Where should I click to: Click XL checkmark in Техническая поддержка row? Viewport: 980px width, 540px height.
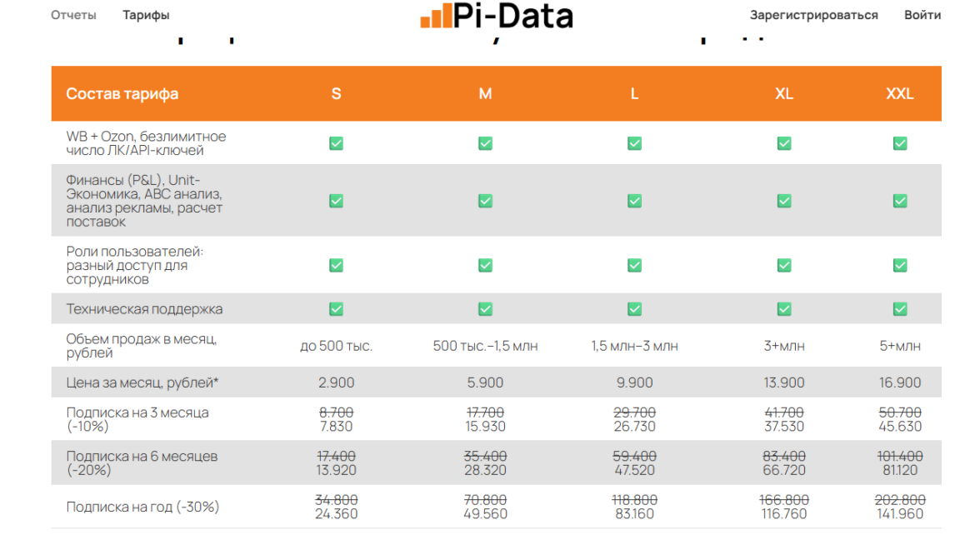point(784,309)
